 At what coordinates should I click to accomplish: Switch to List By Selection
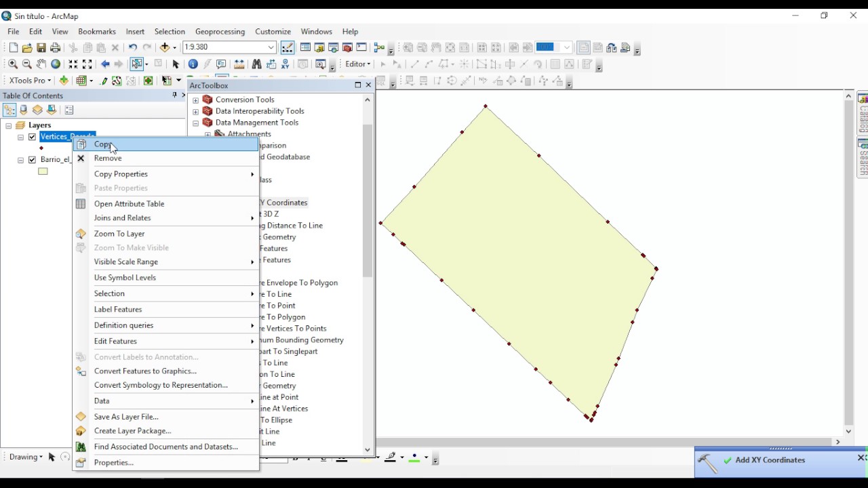tap(52, 110)
